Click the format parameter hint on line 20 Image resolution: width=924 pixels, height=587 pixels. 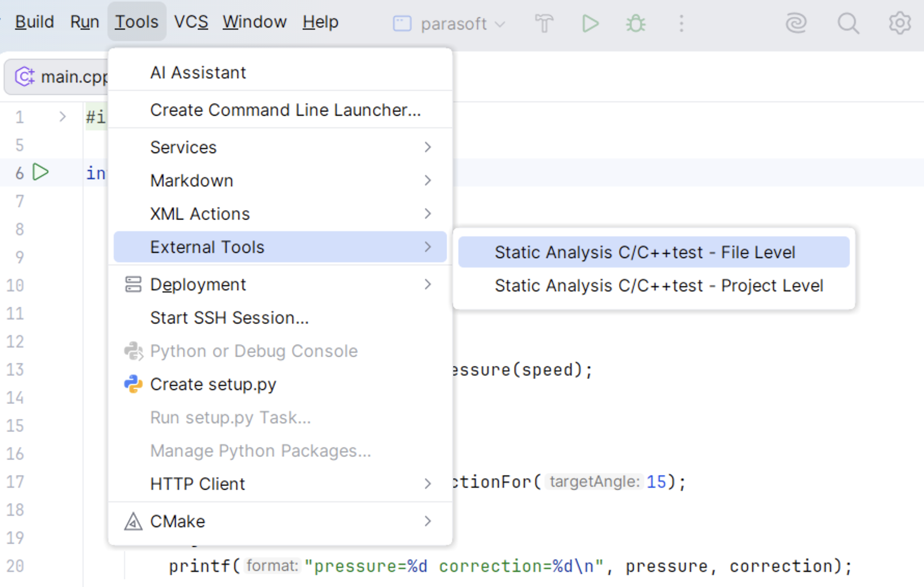[272, 566]
